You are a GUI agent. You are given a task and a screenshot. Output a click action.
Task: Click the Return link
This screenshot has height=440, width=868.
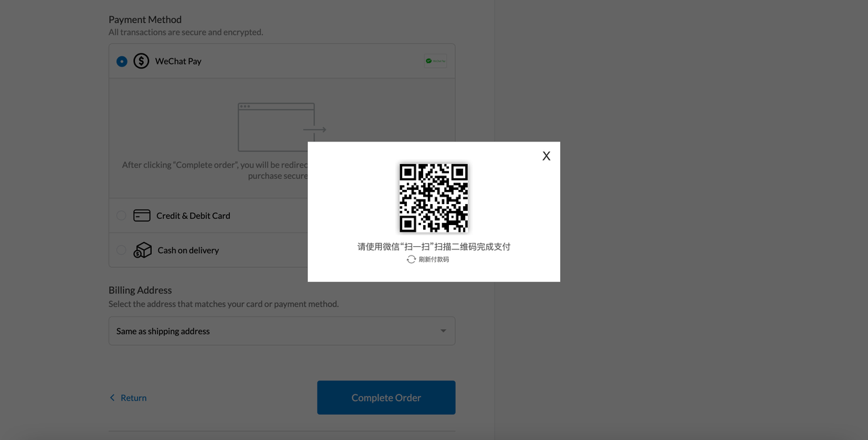pyautogui.click(x=134, y=398)
